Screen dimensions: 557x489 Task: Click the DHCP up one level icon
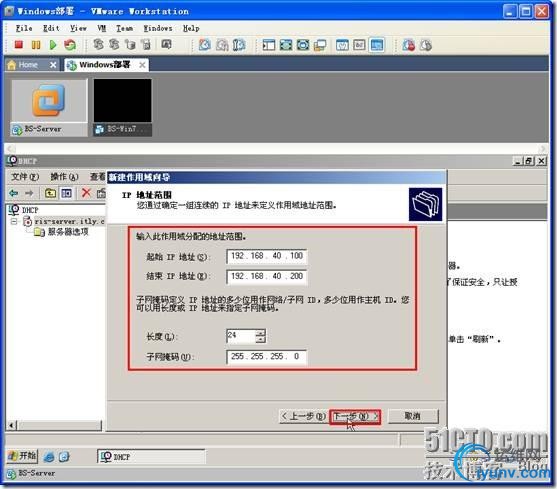click(x=50, y=193)
